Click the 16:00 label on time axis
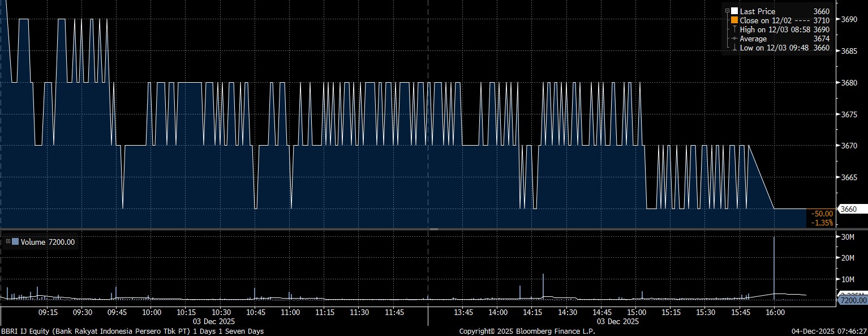Image resolution: width=868 pixels, height=336 pixels. pyautogui.click(x=774, y=312)
